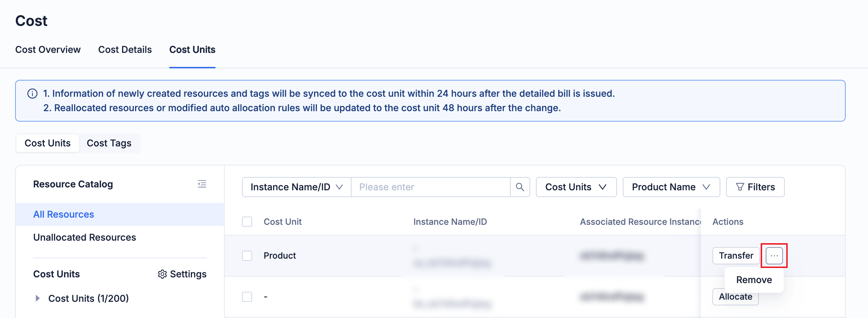Click the Transfer button
868x318 pixels.
(736, 256)
